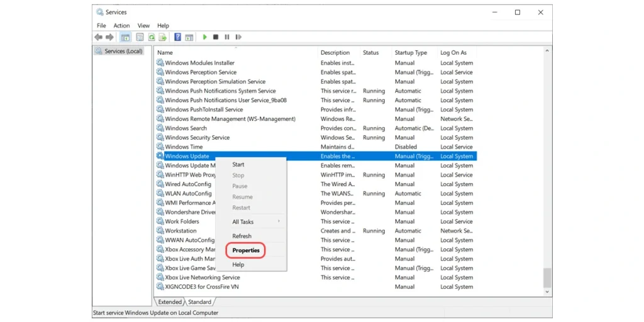Click the Export List toolbar icon

pyautogui.click(x=163, y=37)
